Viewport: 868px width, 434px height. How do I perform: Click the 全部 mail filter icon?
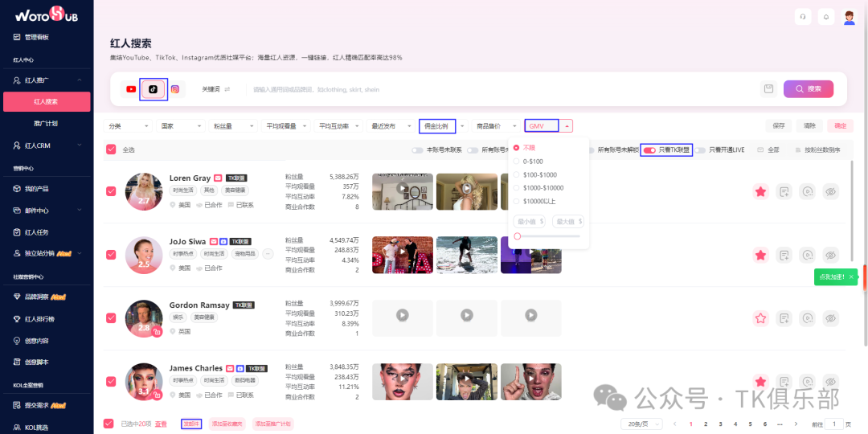pos(760,150)
